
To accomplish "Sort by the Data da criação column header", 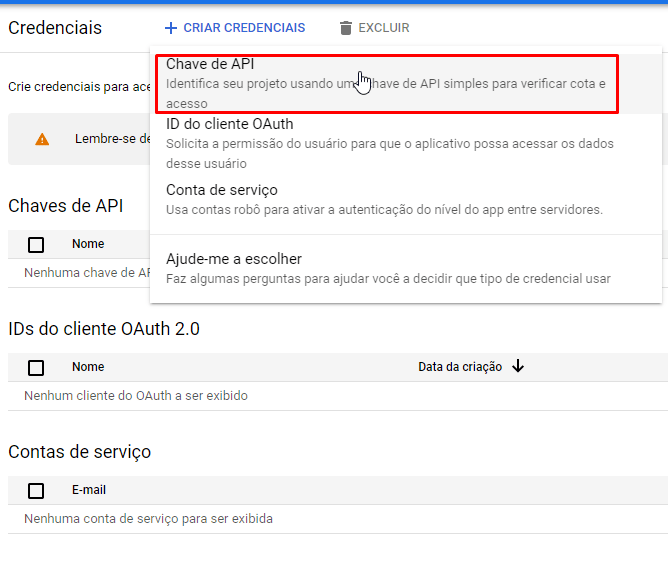I will click(x=460, y=367).
